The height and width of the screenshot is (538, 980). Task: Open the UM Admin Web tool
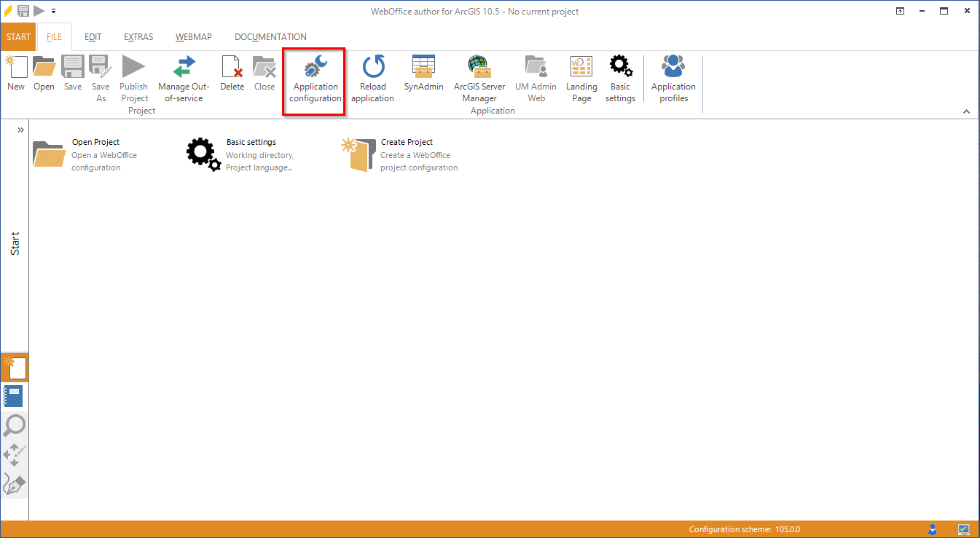click(536, 75)
